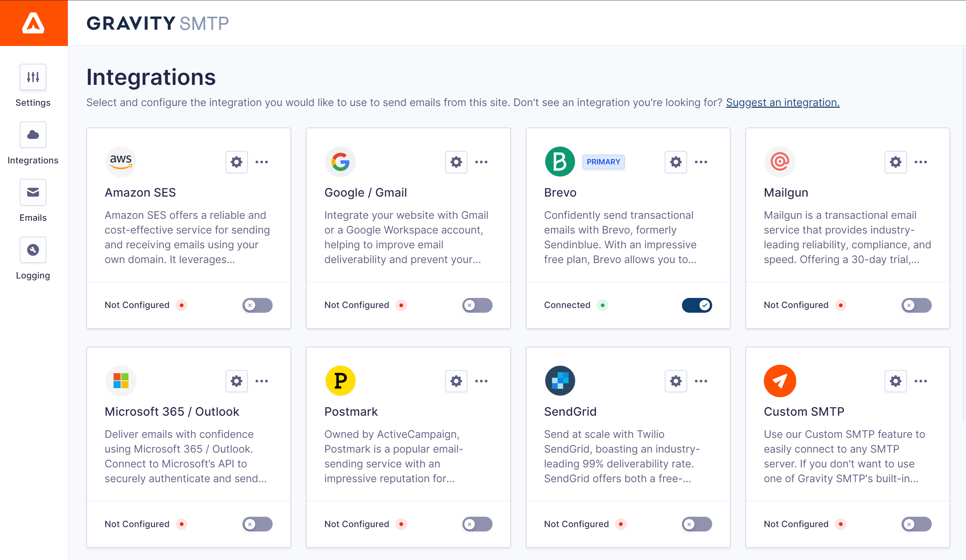This screenshot has height=560, width=966.
Task: Open the Integrations cloud icon
Action: coord(33,135)
